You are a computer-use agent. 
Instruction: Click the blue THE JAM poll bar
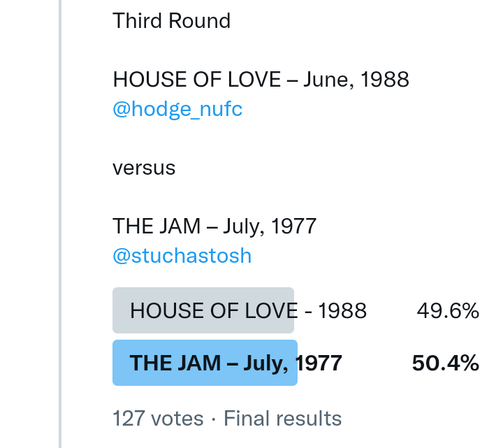205,363
